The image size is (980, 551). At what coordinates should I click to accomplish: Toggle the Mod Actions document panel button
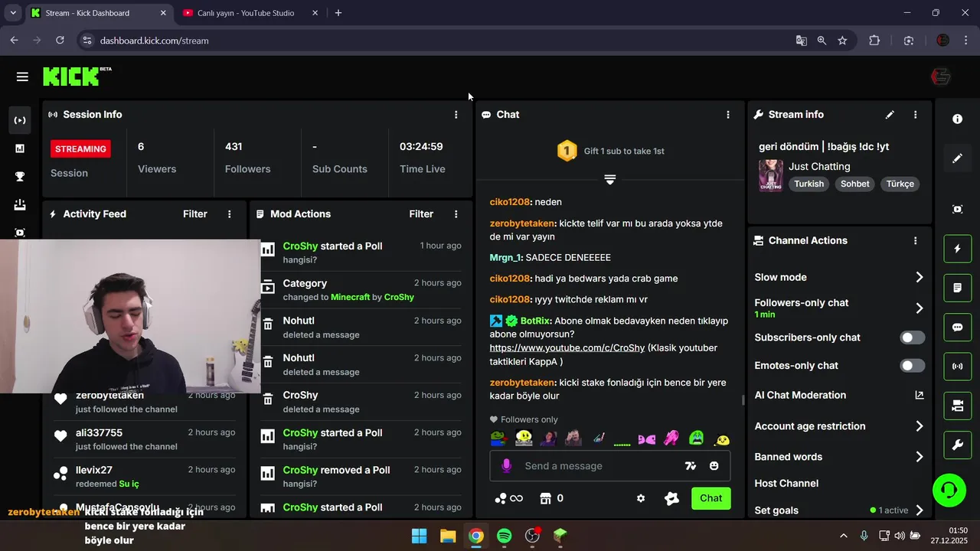tap(957, 288)
